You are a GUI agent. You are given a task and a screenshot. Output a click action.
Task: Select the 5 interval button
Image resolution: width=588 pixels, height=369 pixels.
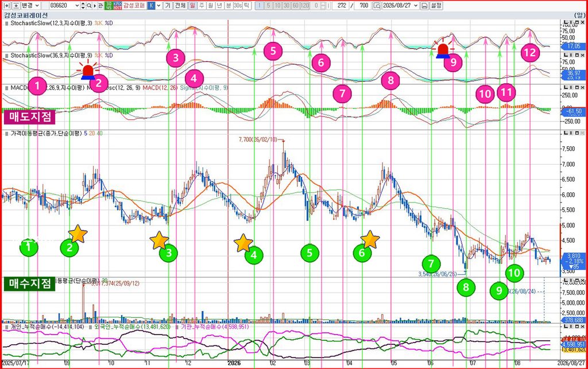tap(269, 6)
